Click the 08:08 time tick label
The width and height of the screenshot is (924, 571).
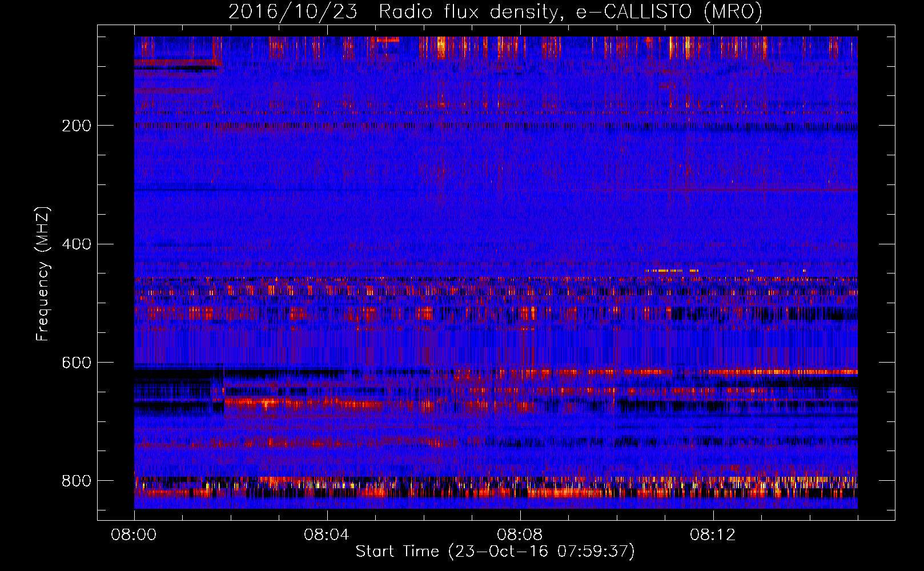point(520,535)
